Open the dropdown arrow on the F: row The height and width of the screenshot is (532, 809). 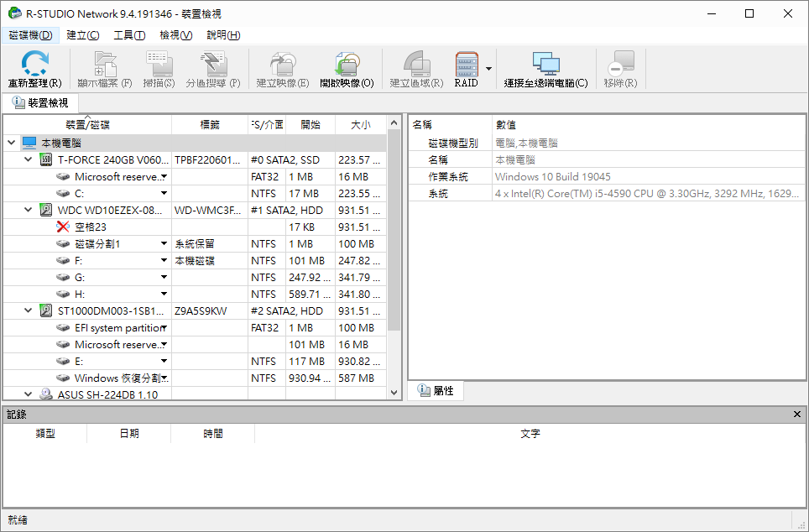(x=164, y=261)
